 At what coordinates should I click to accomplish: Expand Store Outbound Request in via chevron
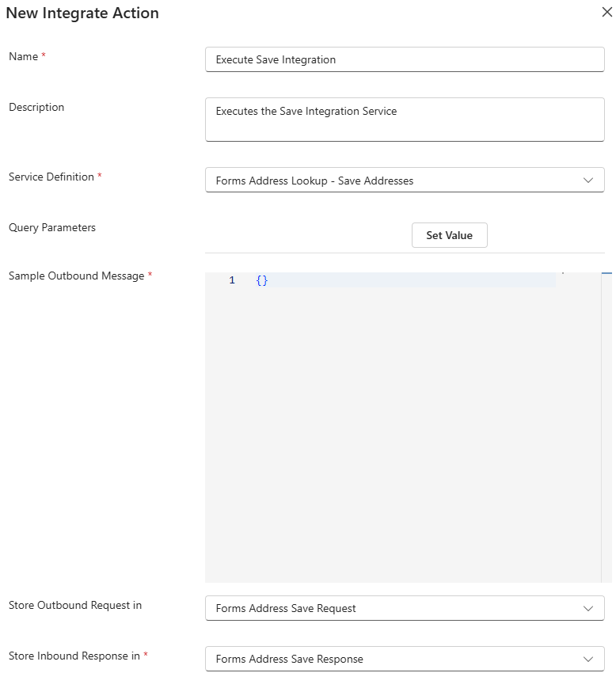[587, 608]
